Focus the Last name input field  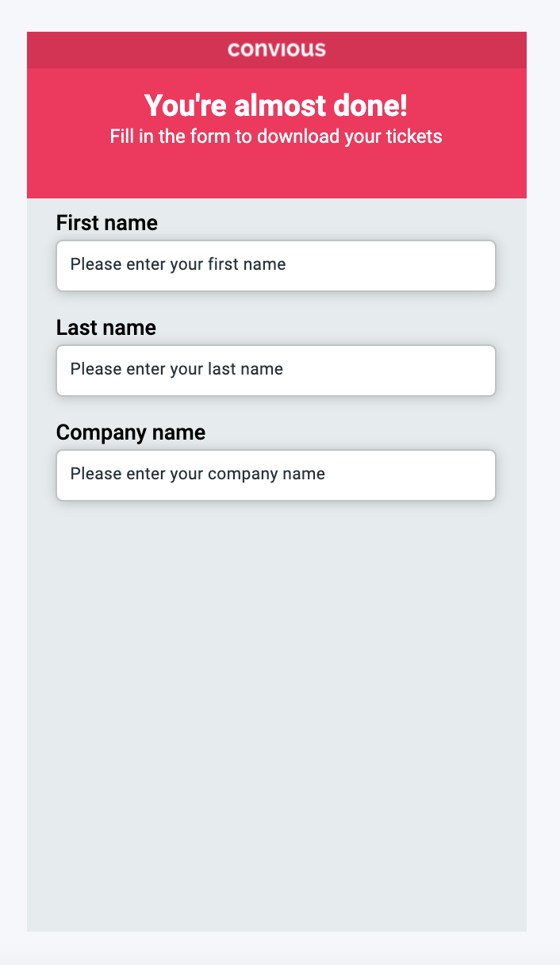[276, 371]
